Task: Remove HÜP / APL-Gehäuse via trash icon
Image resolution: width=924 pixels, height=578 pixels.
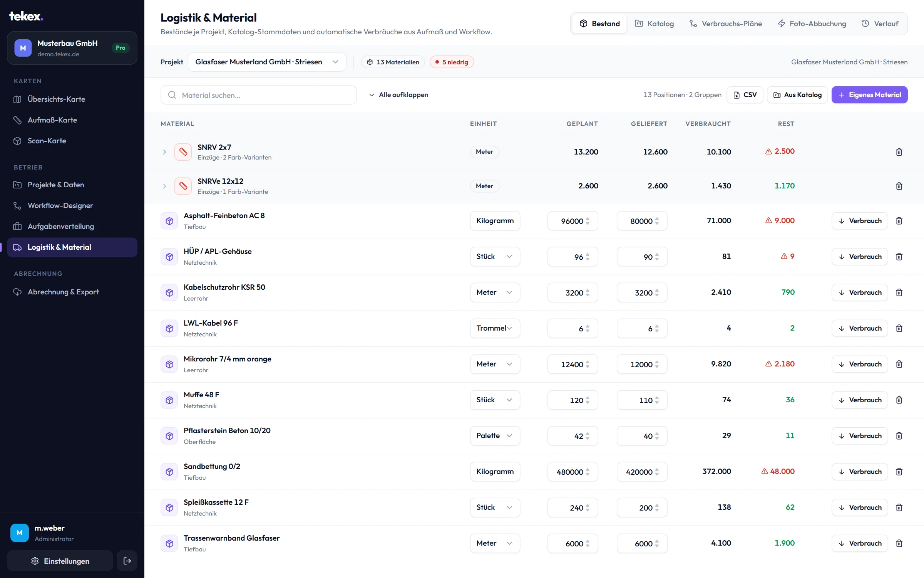Action: [899, 257]
